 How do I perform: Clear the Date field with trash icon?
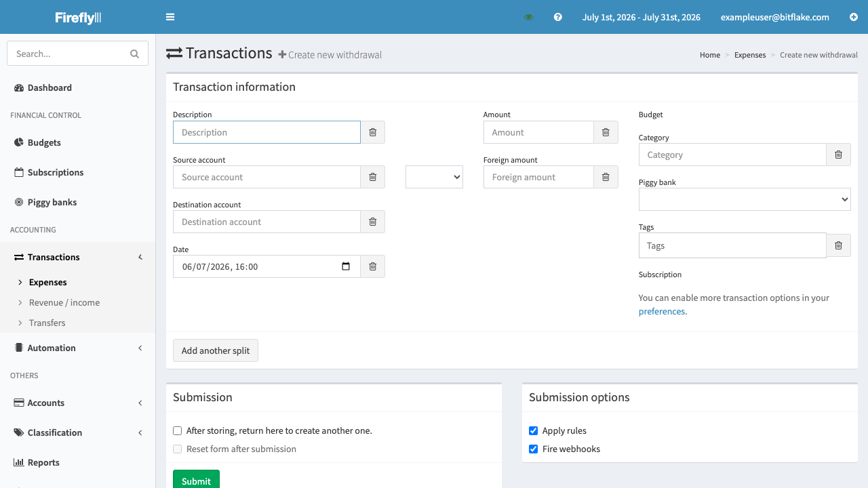(372, 266)
